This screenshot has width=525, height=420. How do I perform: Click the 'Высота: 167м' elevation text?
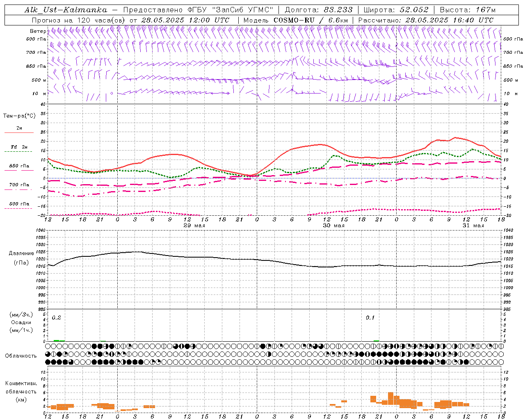point(468,10)
